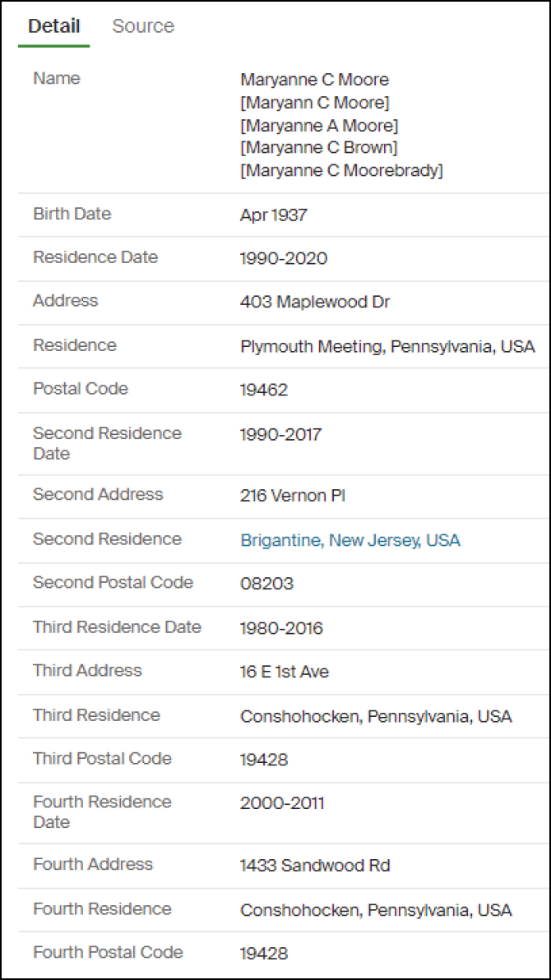Select alternate name Maryann C Moore
The height and width of the screenshot is (980, 551).
click(x=314, y=103)
